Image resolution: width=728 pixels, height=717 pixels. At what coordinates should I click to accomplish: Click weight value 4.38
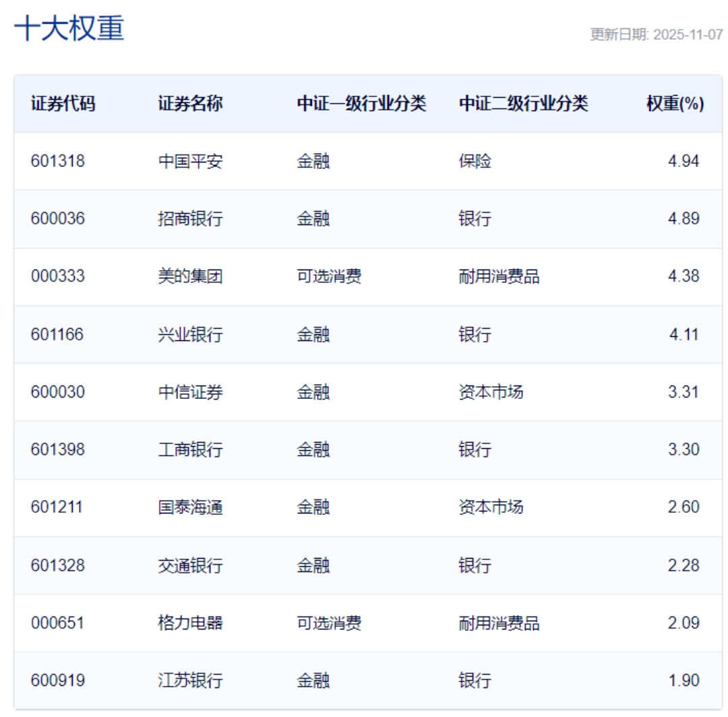(x=684, y=276)
